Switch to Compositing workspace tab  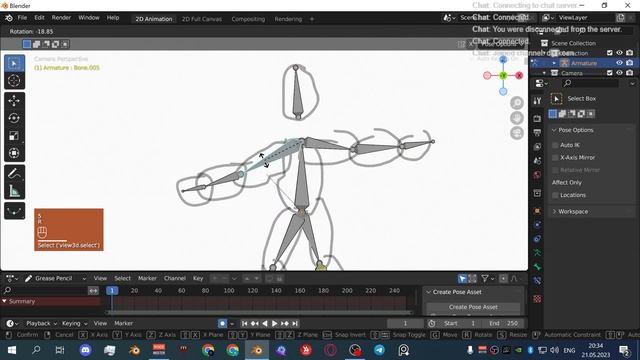tap(248, 19)
